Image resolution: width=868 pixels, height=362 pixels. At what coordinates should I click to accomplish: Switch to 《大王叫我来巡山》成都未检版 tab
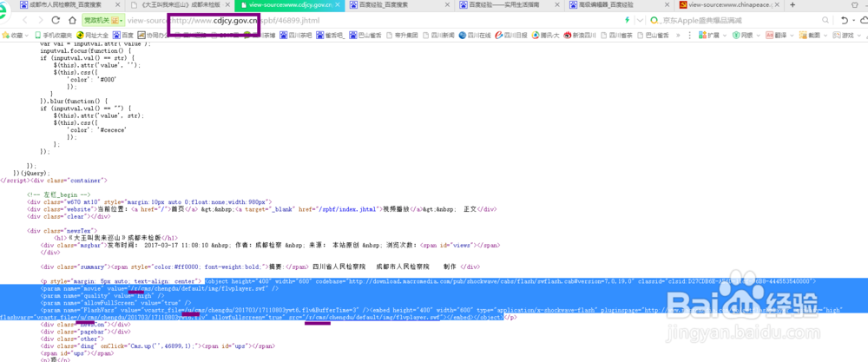[x=178, y=5]
